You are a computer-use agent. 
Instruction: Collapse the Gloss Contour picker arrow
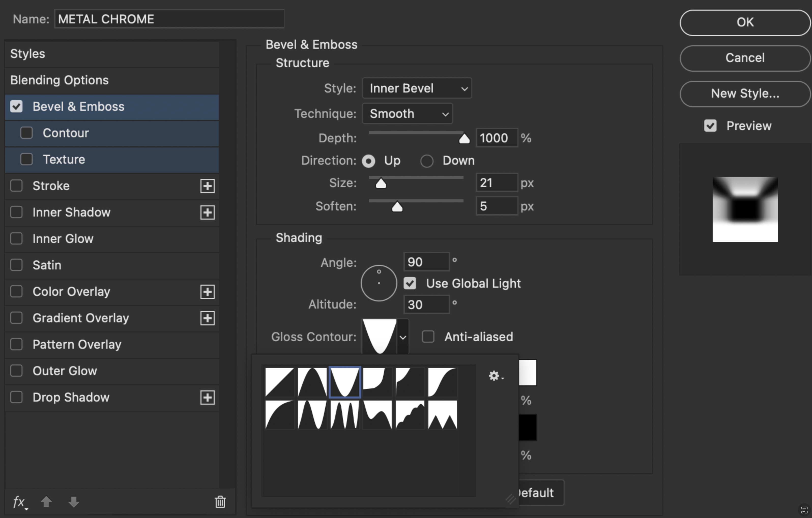coord(403,337)
